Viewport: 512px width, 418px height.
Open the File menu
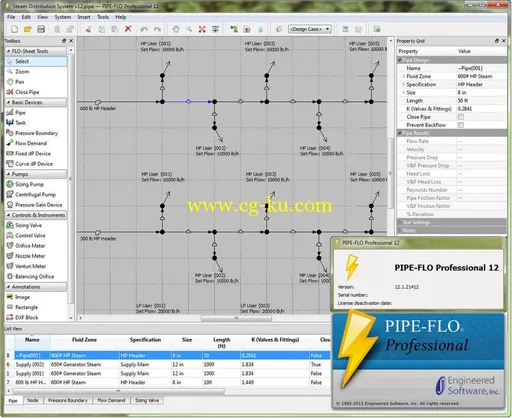[11, 17]
